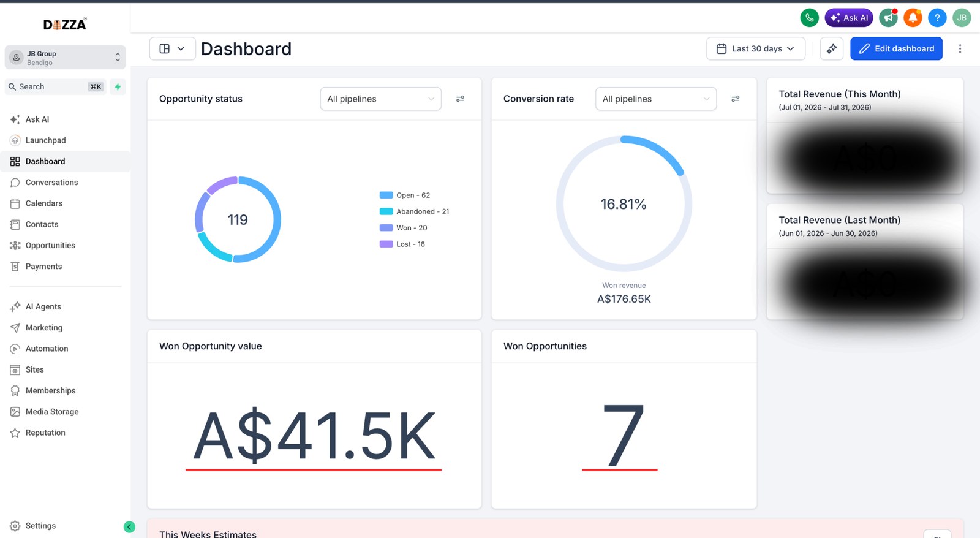Open Calendars in the sidebar
This screenshot has height=538, width=980.
[x=66, y=203]
